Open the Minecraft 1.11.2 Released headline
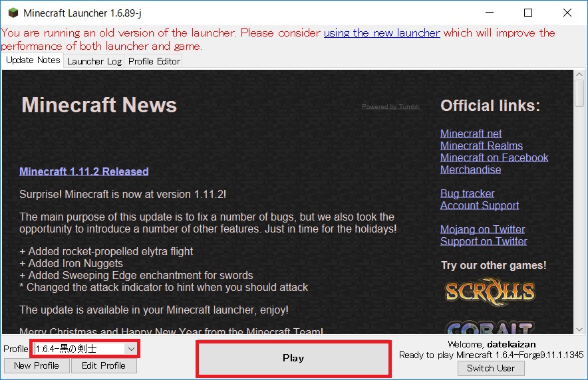The image size is (588, 380). tap(84, 171)
